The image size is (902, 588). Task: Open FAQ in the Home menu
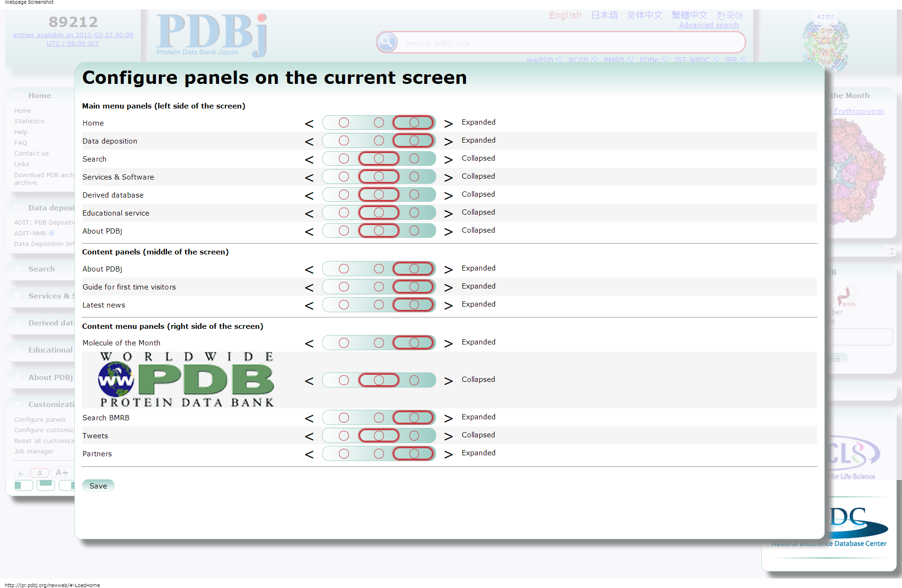(x=20, y=143)
